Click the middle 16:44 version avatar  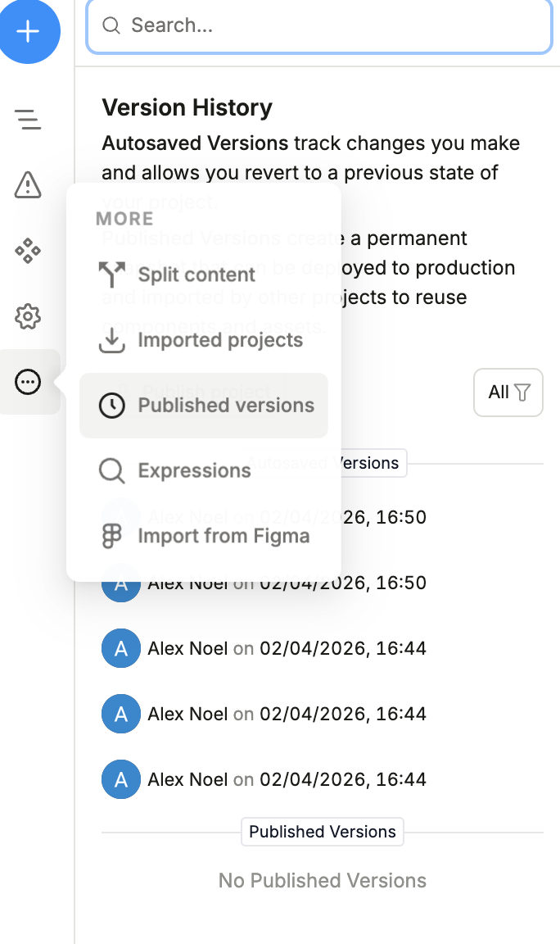tap(121, 714)
